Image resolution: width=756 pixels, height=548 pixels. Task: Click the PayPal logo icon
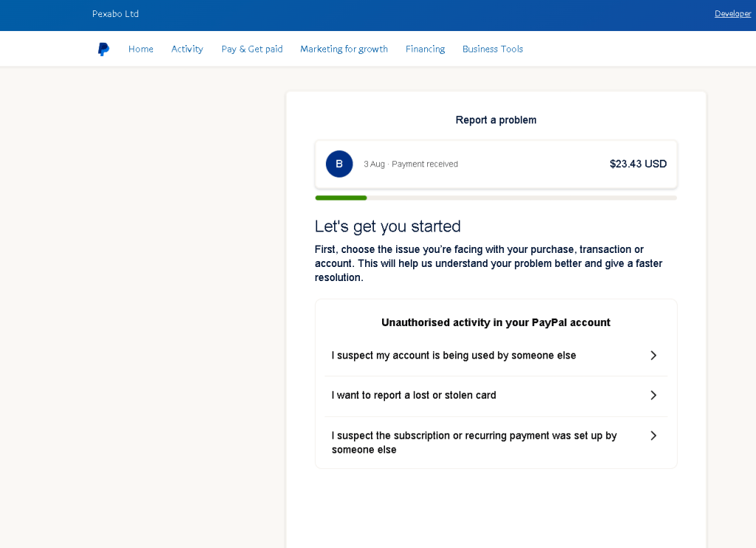(x=103, y=50)
